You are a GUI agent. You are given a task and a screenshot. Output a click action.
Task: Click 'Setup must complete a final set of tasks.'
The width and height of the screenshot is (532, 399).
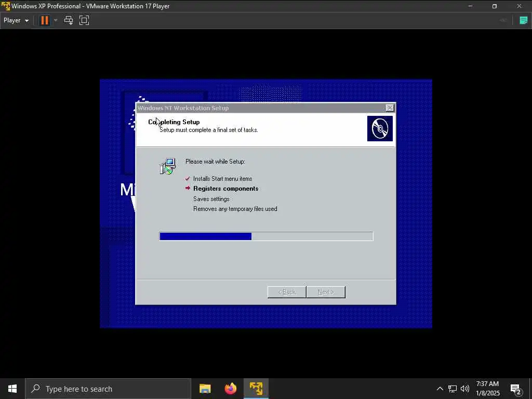point(209,130)
